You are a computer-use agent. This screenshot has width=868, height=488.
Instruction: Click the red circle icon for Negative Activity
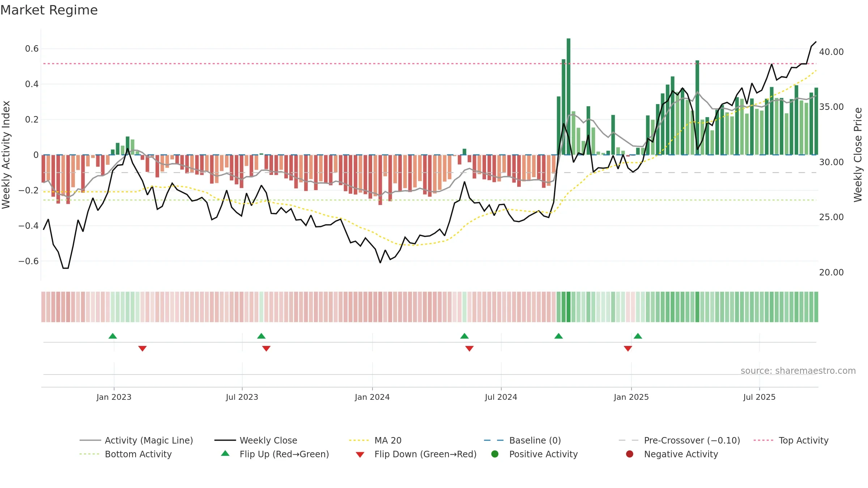pos(630,454)
